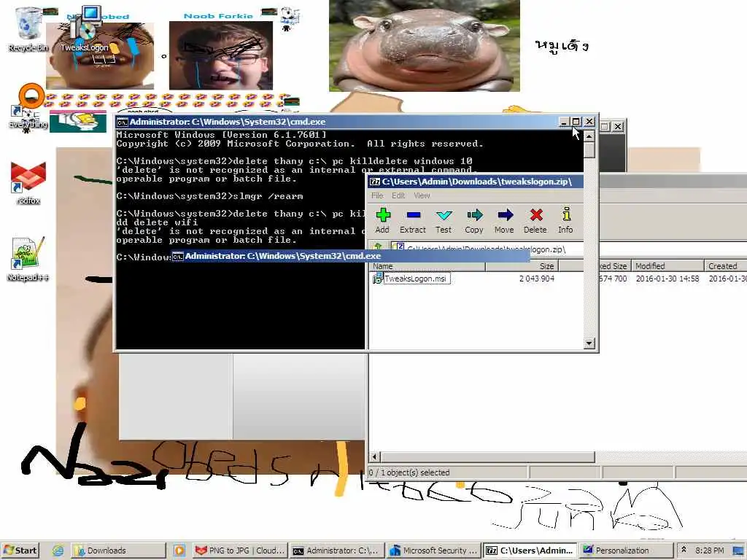
Task: Click the media player taskbar icon
Action: [x=179, y=551]
